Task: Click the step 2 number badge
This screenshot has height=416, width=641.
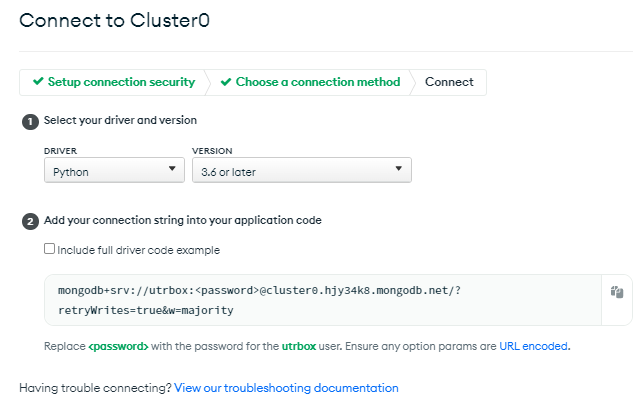Action: click(x=30, y=221)
